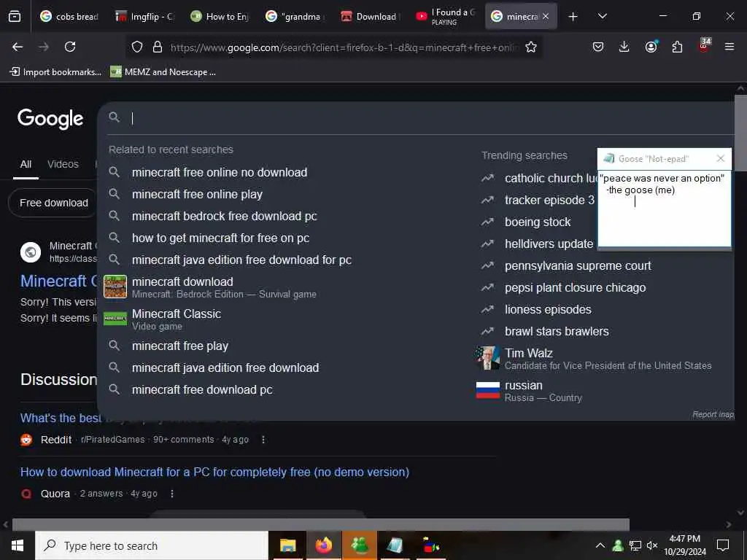This screenshot has width=747, height=560.
Task: Open Firefox application hamburger menu
Action: [729, 47]
